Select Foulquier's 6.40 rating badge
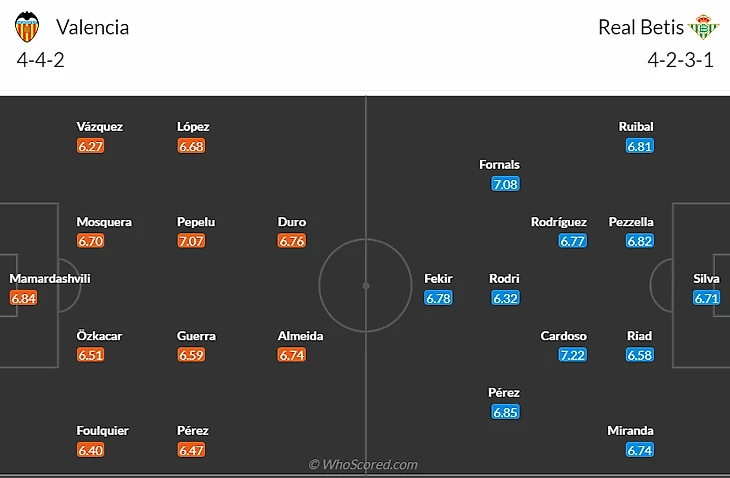Viewport: 730px width, 478px height. tap(91, 450)
